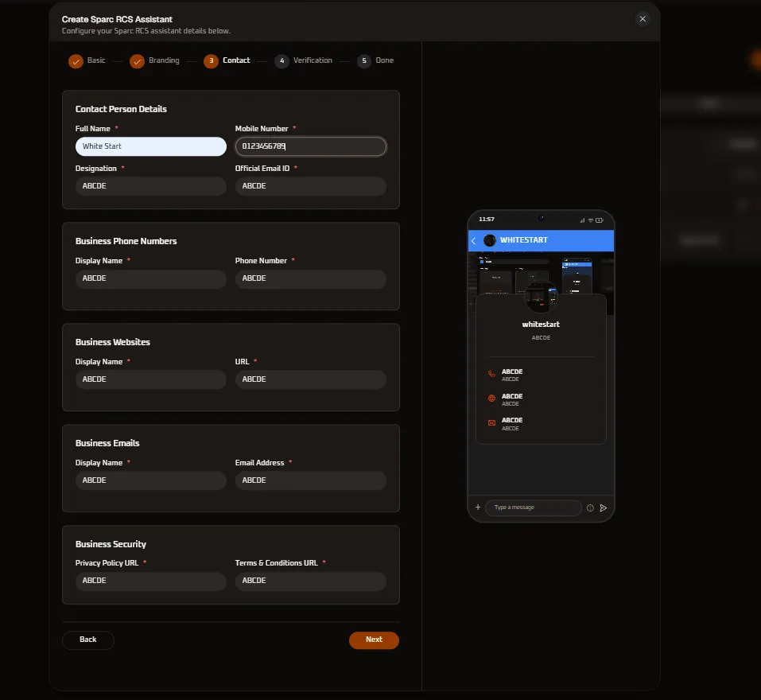Click the Privacy Policy URL field
Screen dimensions: 761x700
pos(151,581)
